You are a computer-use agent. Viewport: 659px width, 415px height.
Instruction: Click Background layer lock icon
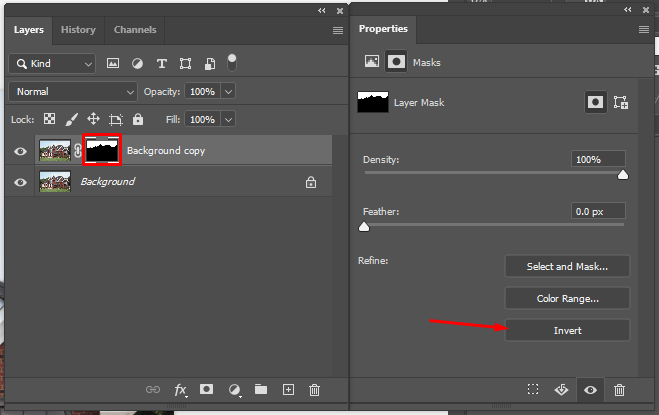(x=311, y=182)
